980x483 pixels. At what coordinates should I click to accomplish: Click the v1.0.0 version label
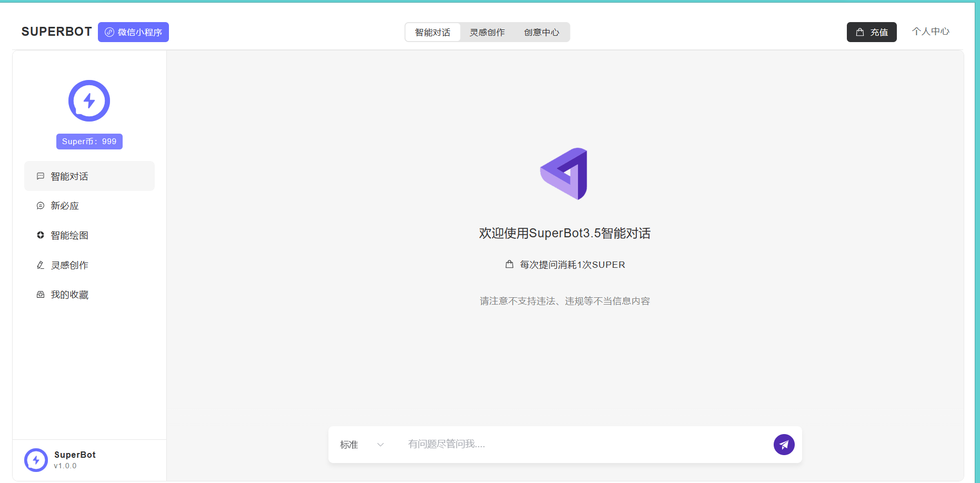coord(65,466)
